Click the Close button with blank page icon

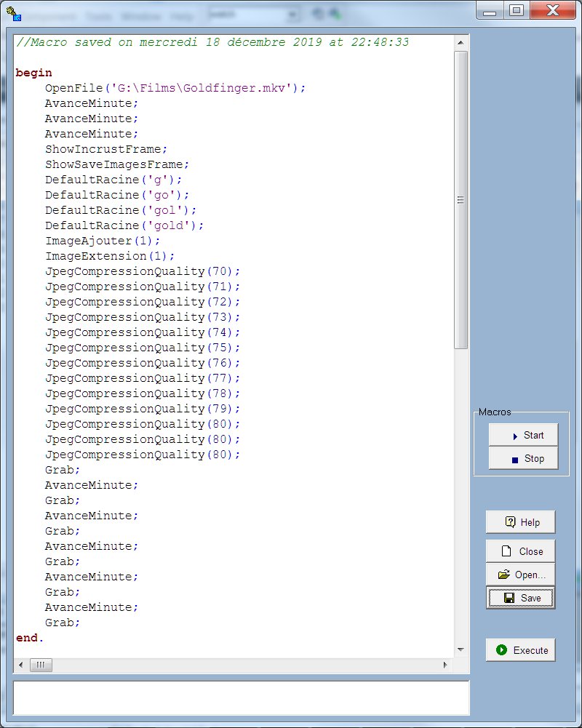coord(520,551)
